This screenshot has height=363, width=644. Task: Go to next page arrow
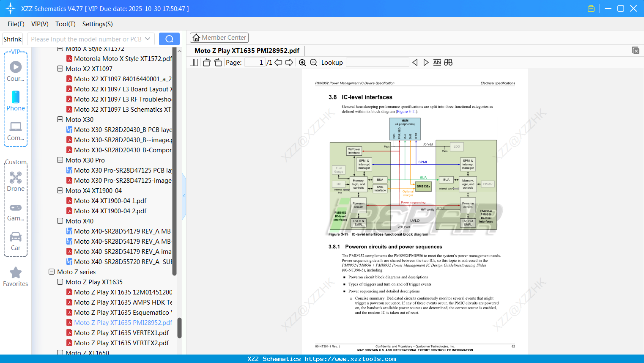289,63
